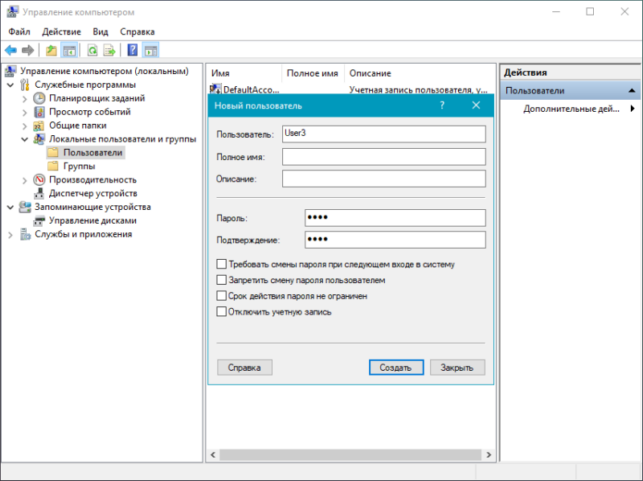Collapse the Локальные пользователи и группы node
This screenshot has height=481, width=643.
point(25,139)
